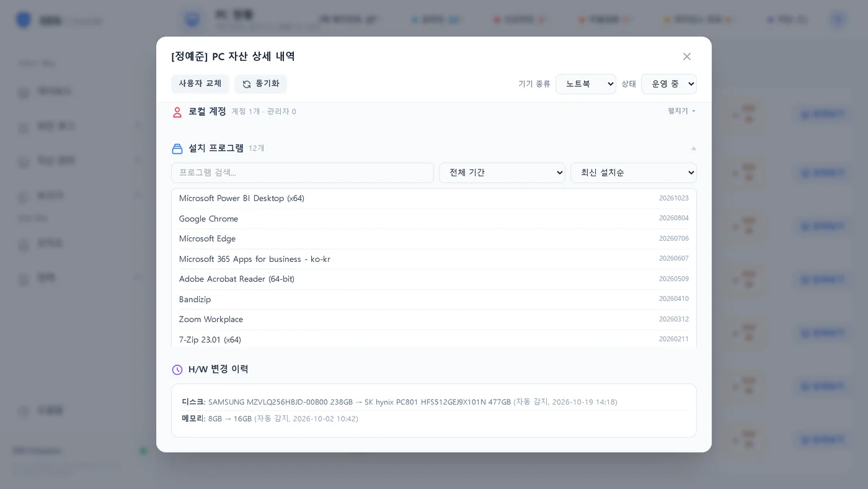Click the H/W 변경 이력 heading
This screenshot has height=489, width=868.
click(218, 369)
